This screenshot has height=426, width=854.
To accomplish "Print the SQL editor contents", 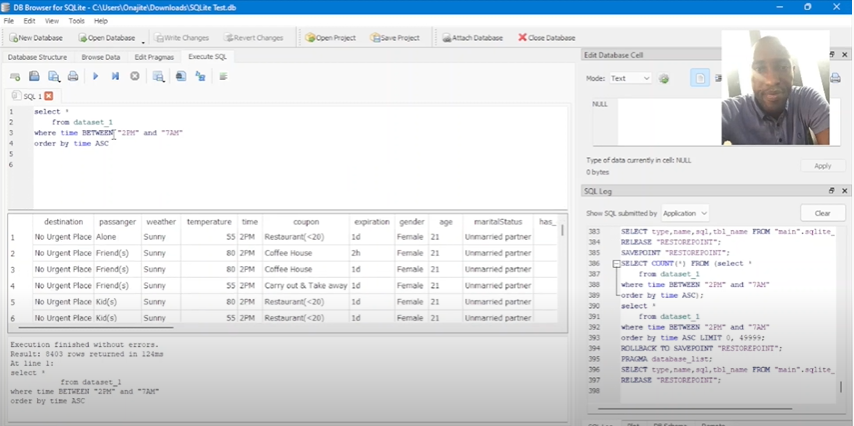I will 73,76.
